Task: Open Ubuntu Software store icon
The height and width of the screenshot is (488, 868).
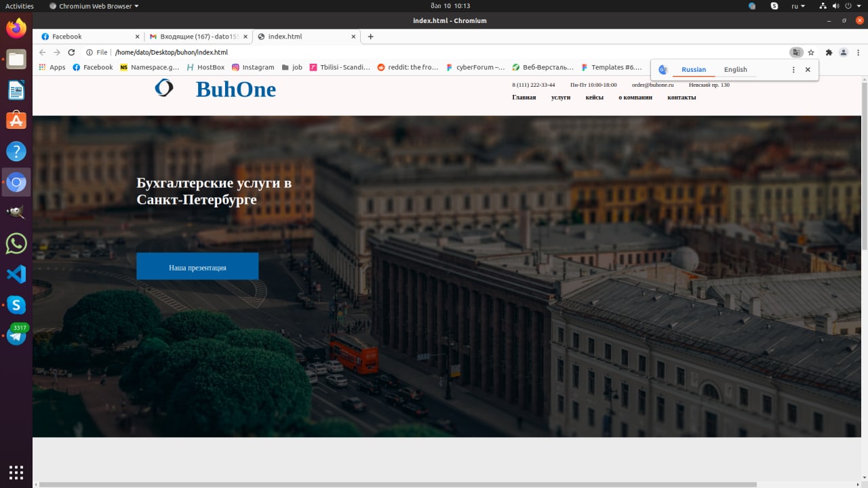Action: click(x=16, y=120)
